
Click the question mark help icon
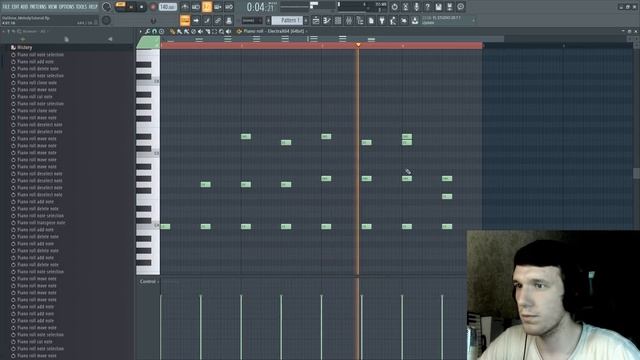(x=427, y=7)
